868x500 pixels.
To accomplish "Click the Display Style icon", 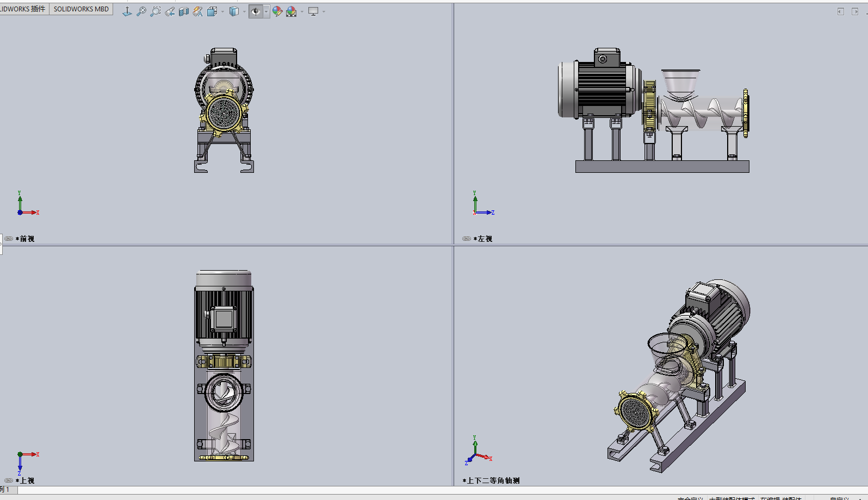I will click(x=234, y=11).
